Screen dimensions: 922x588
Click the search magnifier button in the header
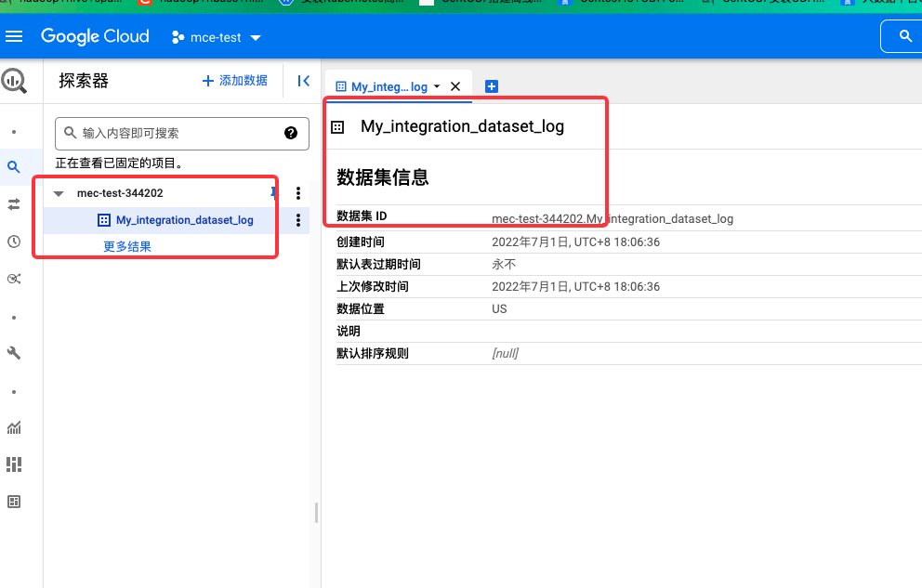(x=905, y=36)
